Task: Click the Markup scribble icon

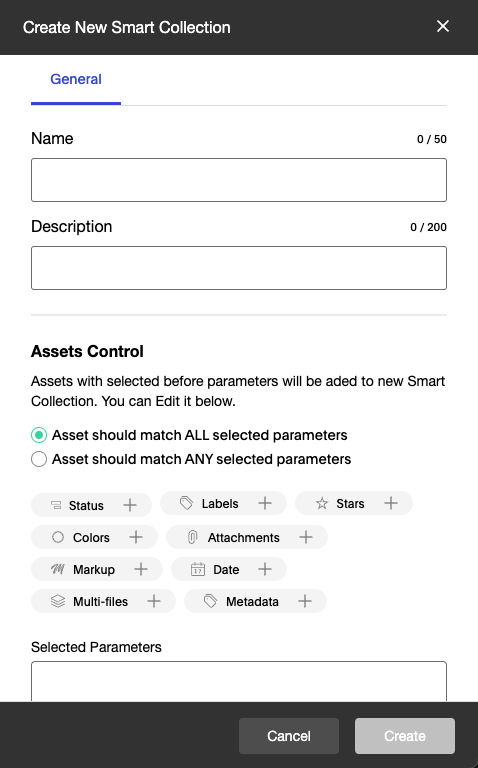Action: tap(58, 569)
